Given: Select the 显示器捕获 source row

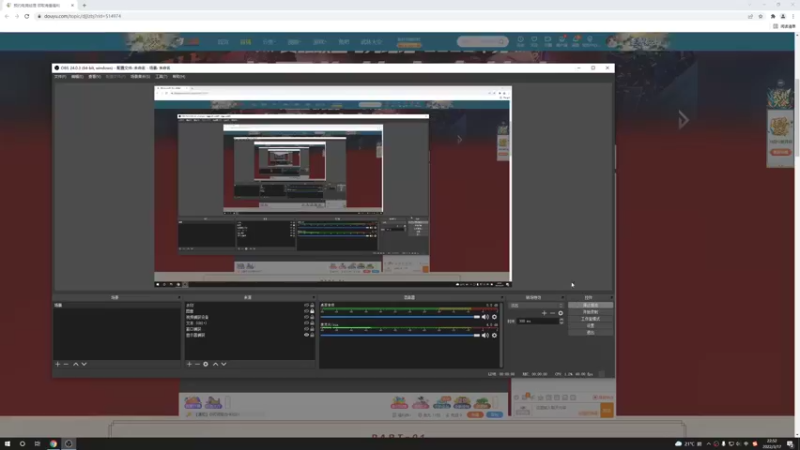Looking at the screenshot, I should click(x=250, y=335).
